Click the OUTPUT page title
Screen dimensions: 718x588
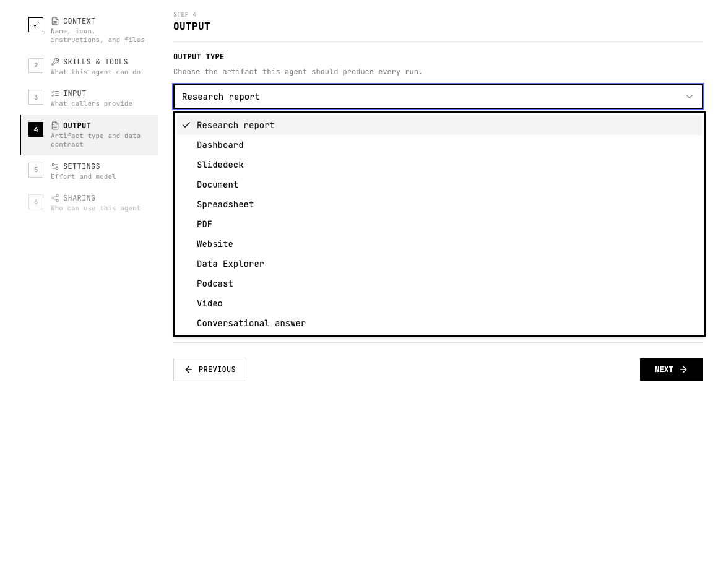click(192, 27)
